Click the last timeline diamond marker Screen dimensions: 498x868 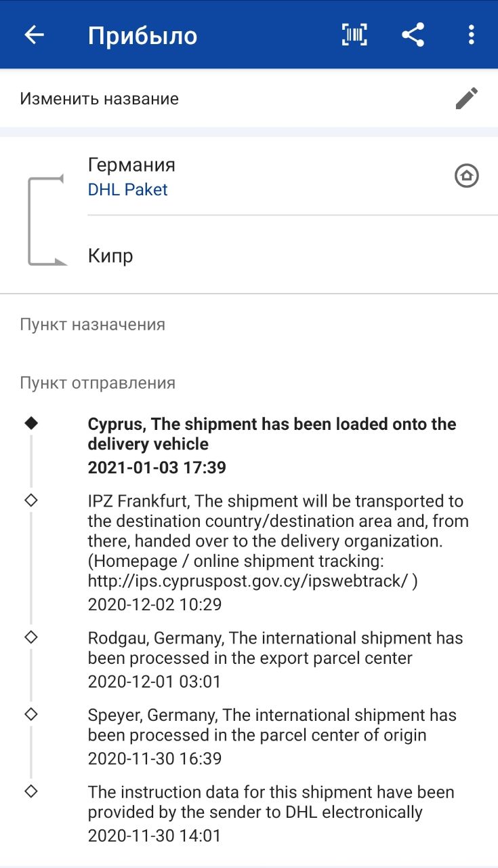pos(31,791)
